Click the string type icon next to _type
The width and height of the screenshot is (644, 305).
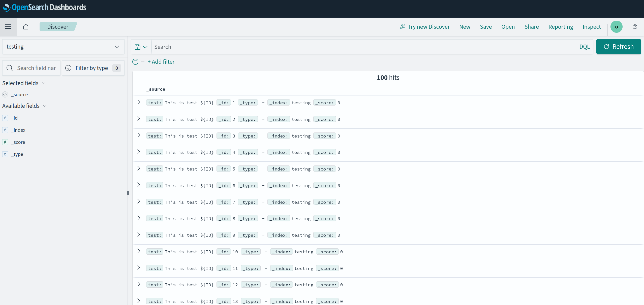[5, 154]
